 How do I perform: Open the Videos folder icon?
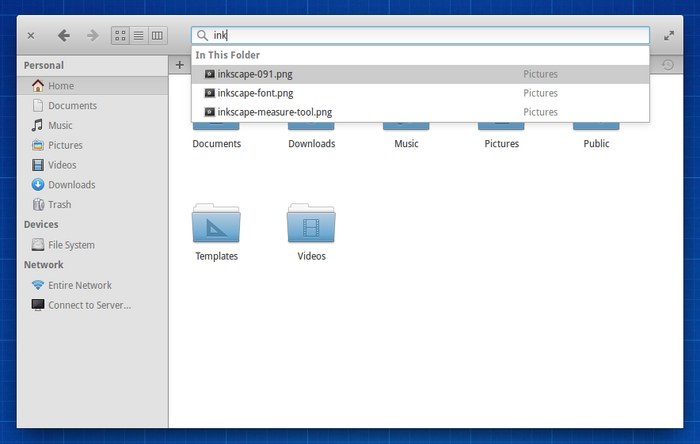[311, 225]
